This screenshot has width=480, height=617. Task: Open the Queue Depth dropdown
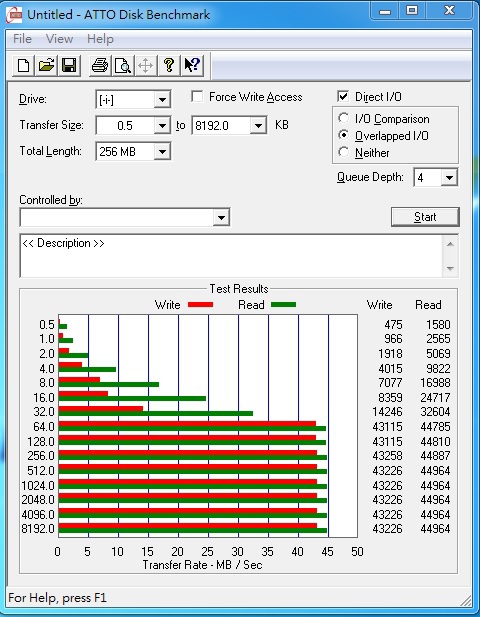(x=449, y=178)
